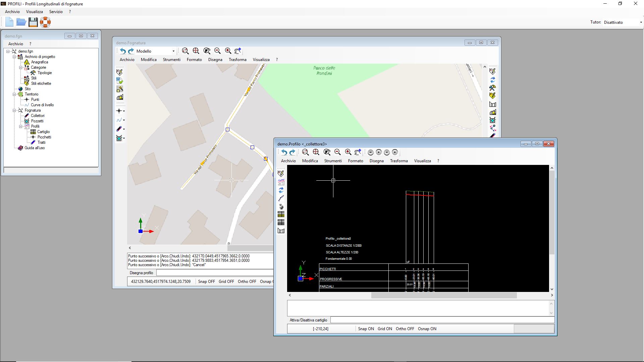Toggle Snap ON in the Profilo status bar

(x=366, y=329)
